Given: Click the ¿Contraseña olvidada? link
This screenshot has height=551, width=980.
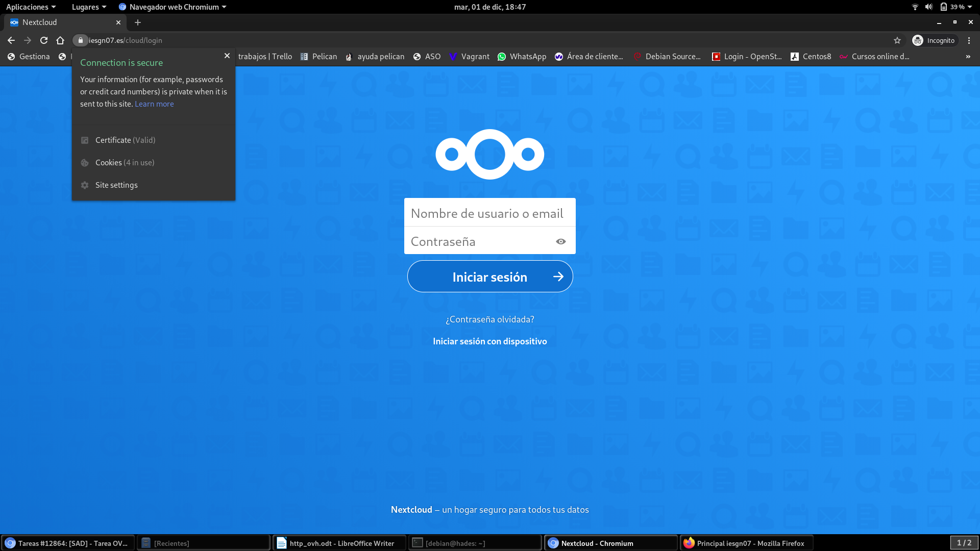Looking at the screenshot, I should [x=489, y=319].
